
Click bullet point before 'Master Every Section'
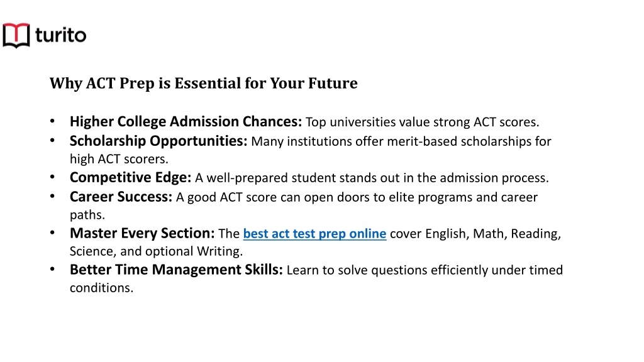[x=52, y=233]
